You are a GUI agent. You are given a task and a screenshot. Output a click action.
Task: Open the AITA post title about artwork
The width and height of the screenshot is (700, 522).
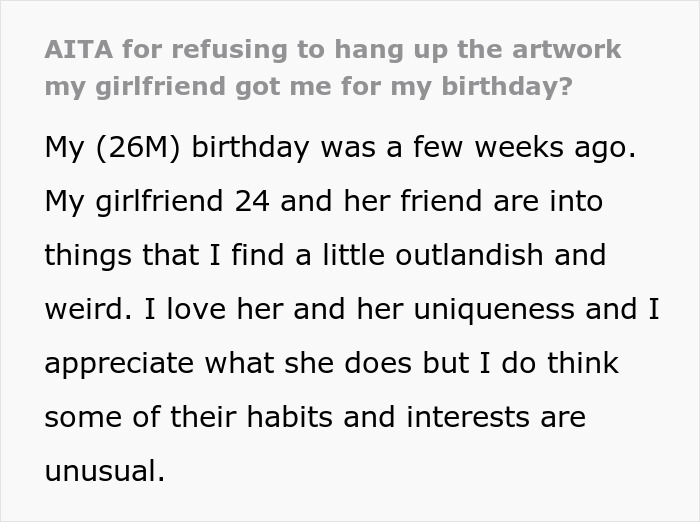tap(333, 67)
